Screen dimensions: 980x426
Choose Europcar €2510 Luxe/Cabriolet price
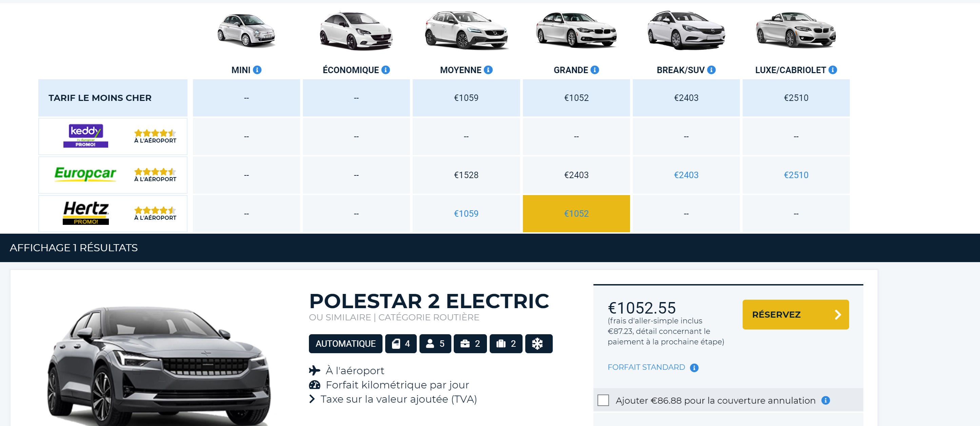click(796, 175)
